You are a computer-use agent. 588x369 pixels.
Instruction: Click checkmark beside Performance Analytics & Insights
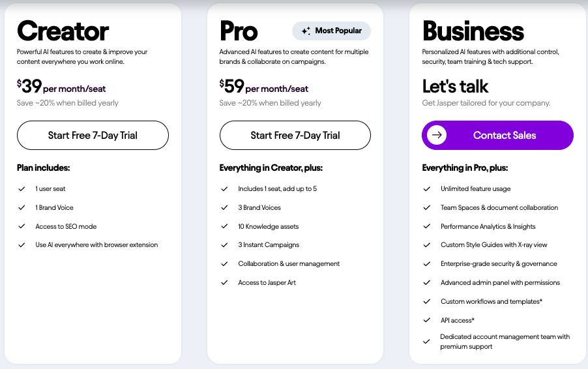click(427, 226)
